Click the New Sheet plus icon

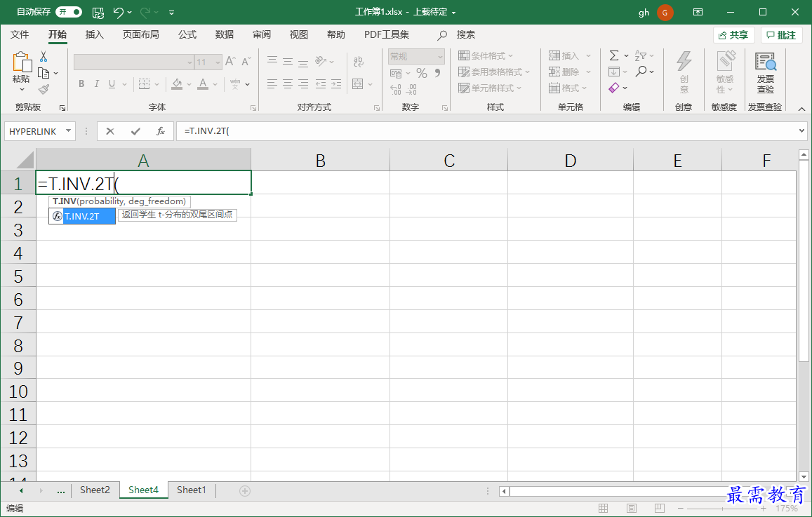click(245, 490)
